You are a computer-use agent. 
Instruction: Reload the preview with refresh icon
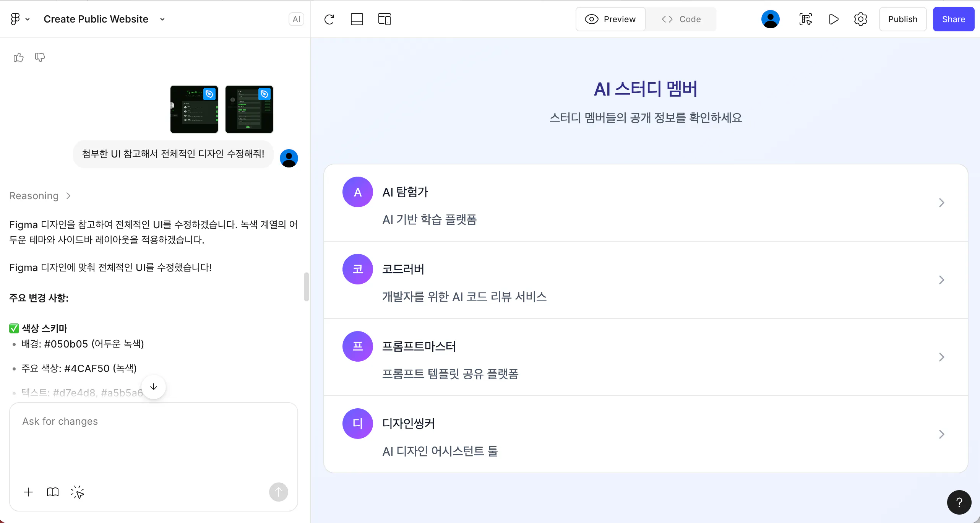329,19
